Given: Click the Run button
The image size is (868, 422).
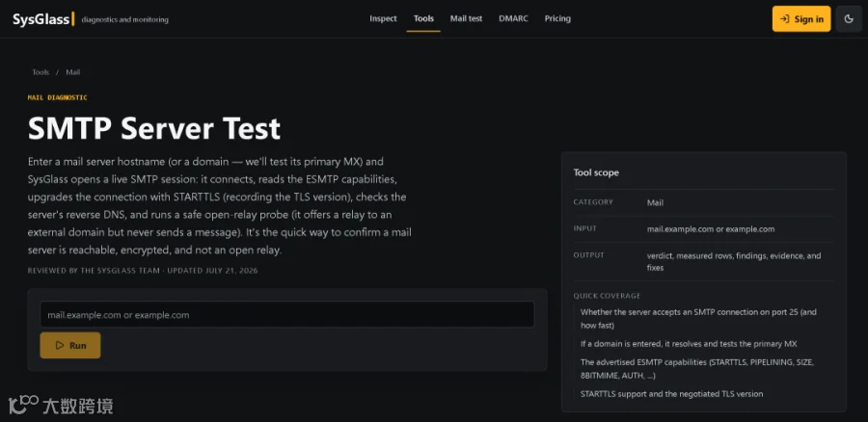Looking at the screenshot, I should (x=70, y=346).
